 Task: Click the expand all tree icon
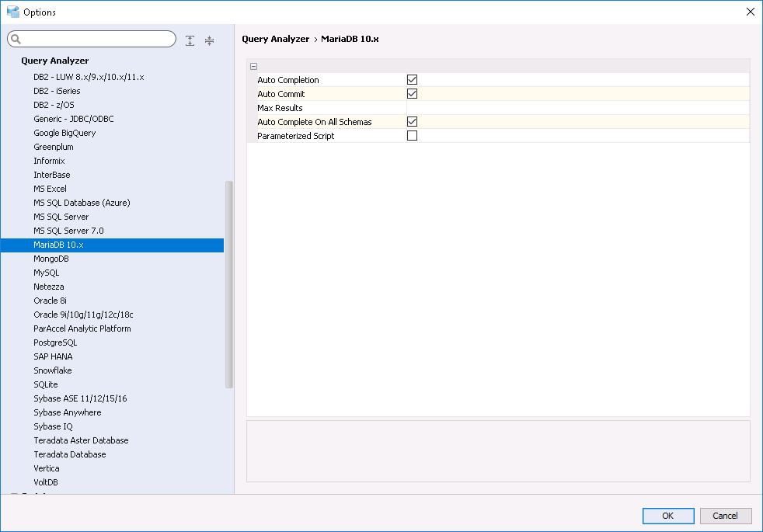[x=190, y=40]
